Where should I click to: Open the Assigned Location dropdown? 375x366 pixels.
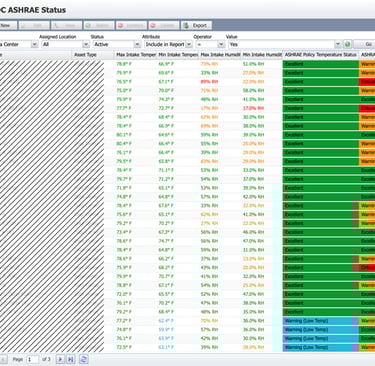click(86, 44)
